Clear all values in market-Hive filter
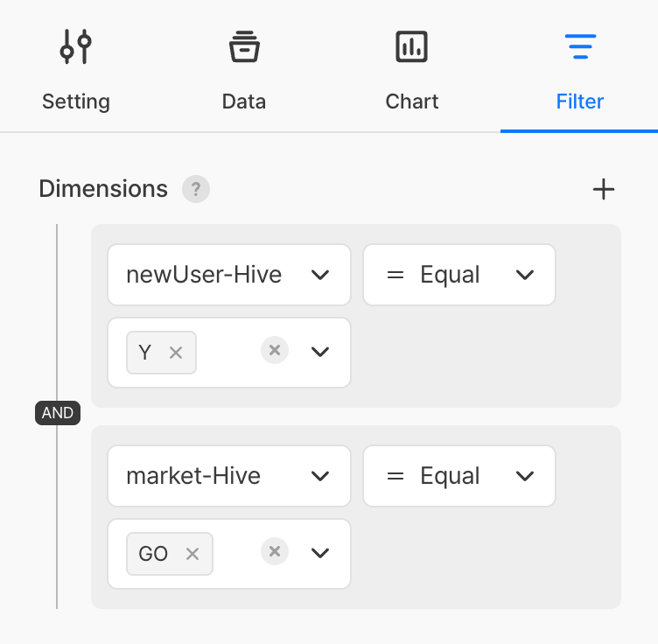Image resolution: width=658 pixels, height=644 pixels. 275,551
